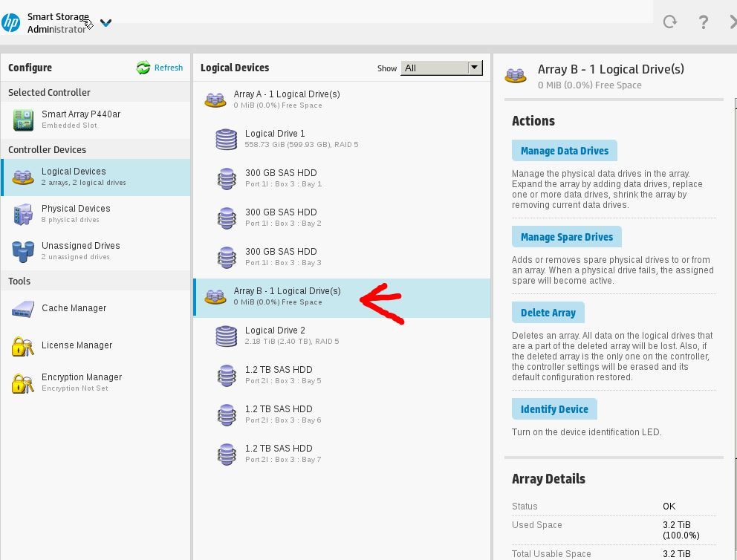Open Physical Devices section
The width and height of the screenshot is (737, 560).
point(96,214)
